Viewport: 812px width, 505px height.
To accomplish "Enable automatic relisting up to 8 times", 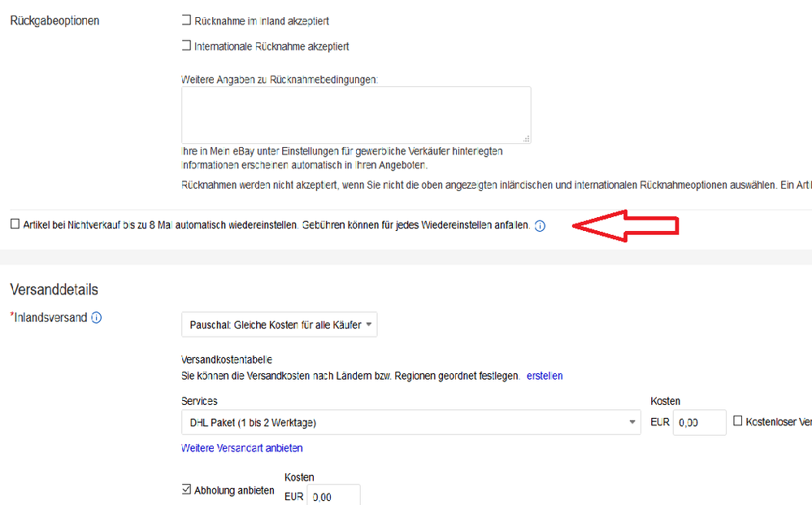I will tap(14, 224).
